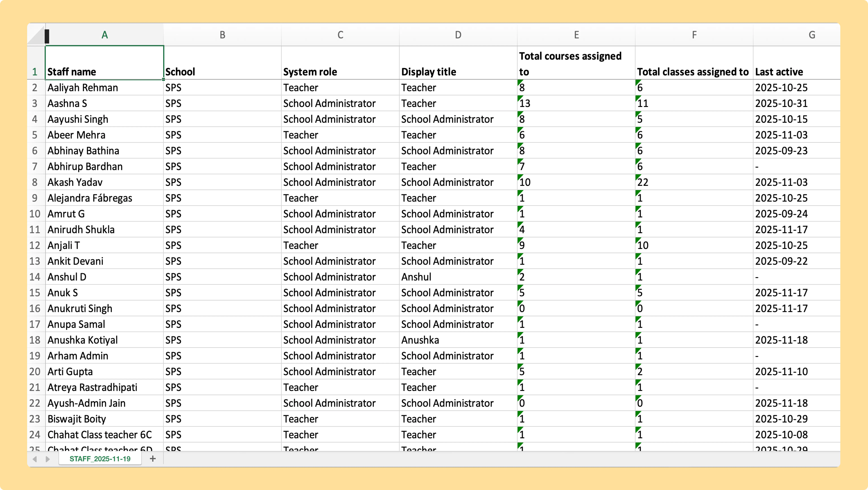Click the 'Staff name' header cell
This screenshot has width=868, height=490.
[x=104, y=63]
